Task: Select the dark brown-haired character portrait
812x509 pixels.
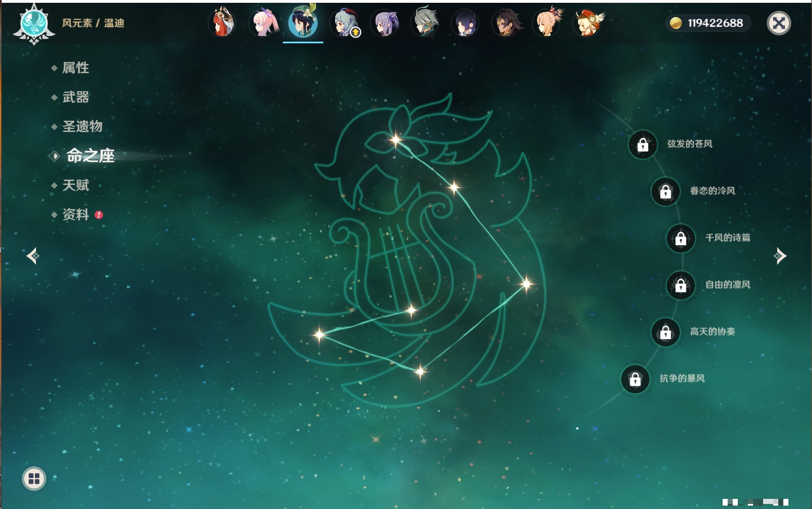Action: pos(507,23)
